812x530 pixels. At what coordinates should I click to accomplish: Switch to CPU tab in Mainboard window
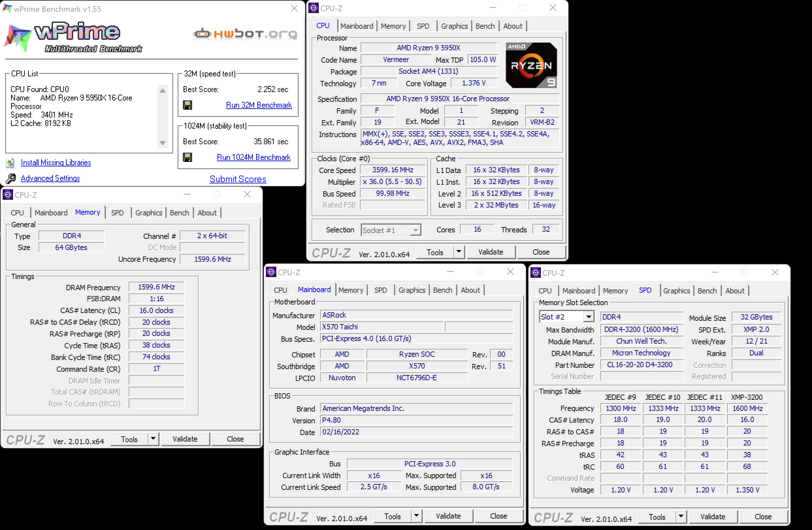(x=281, y=290)
